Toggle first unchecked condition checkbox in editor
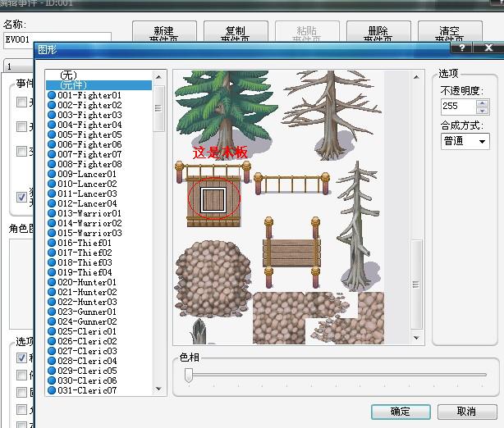504x428 pixels. [21, 102]
